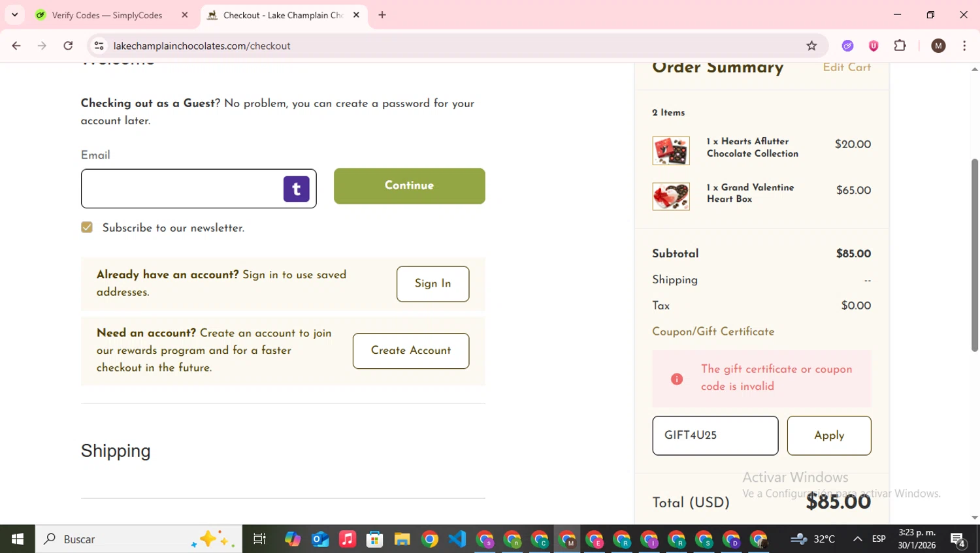
Task: Open the Music app on the taskbar
Action: pos(348,539)
